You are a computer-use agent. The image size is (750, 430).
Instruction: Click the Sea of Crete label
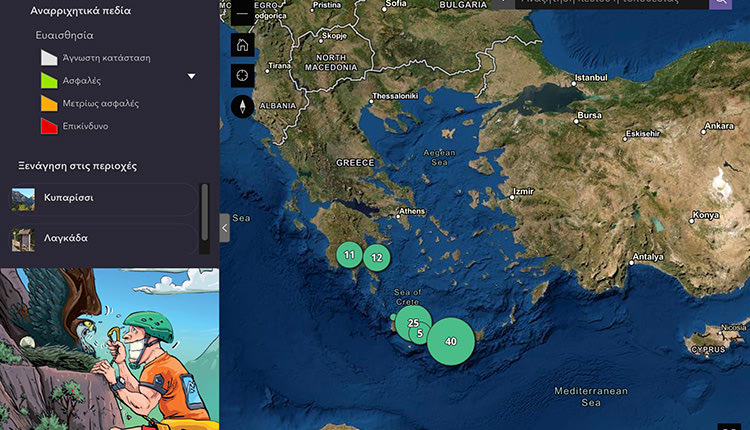click(x=408, y=297)
